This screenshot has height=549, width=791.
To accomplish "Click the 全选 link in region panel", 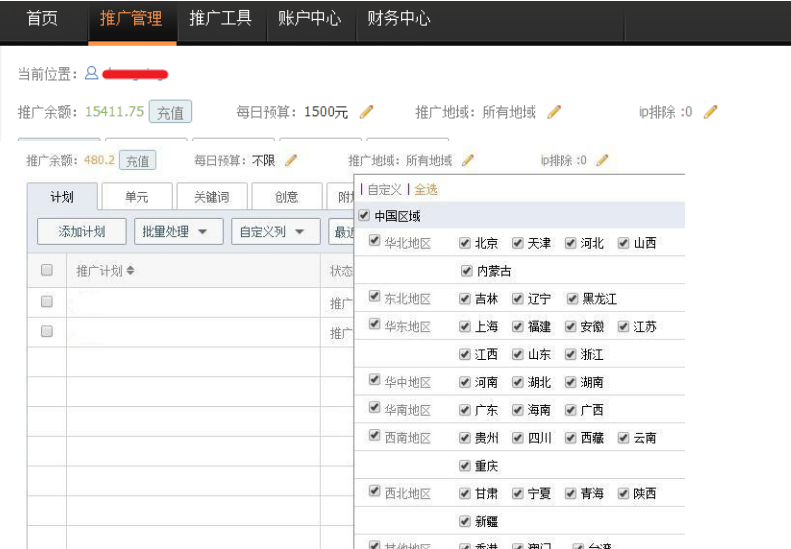I will pos(425,189).
